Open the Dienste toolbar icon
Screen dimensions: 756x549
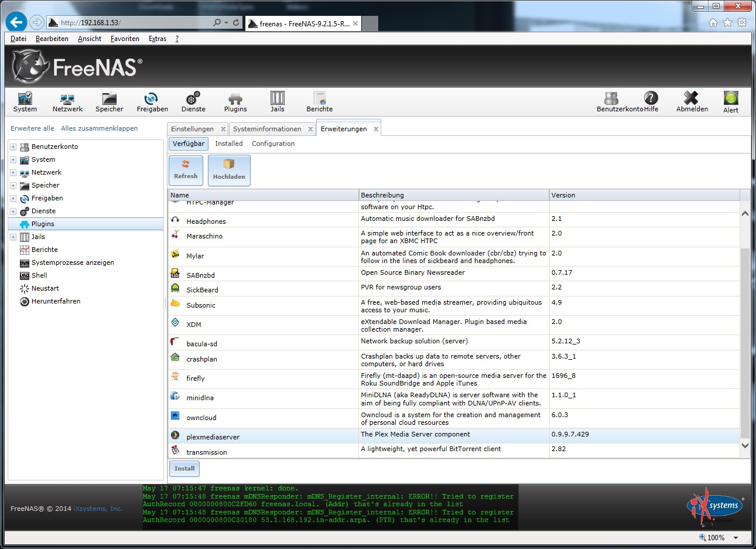point(193,98)
